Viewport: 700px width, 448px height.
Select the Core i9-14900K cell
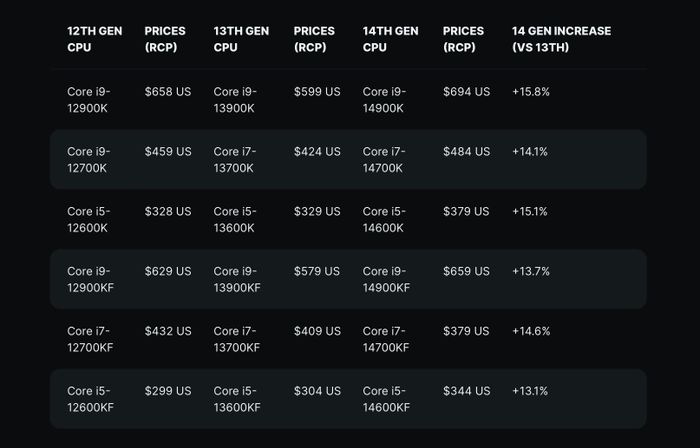(385, 99)
